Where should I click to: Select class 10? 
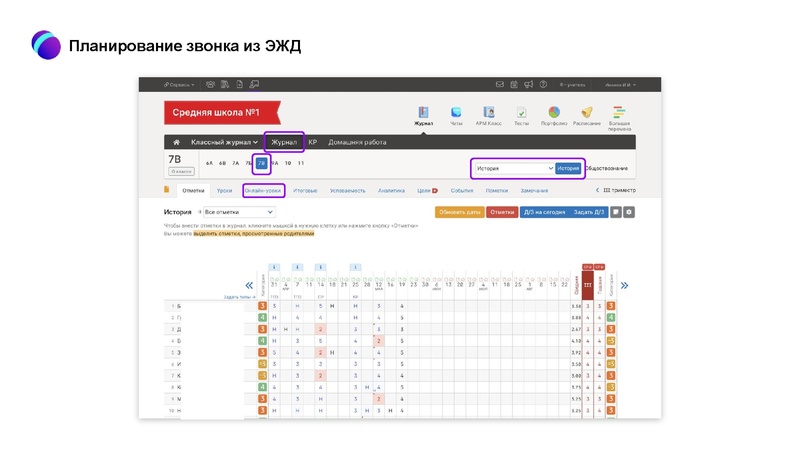(x=288, y=163)
